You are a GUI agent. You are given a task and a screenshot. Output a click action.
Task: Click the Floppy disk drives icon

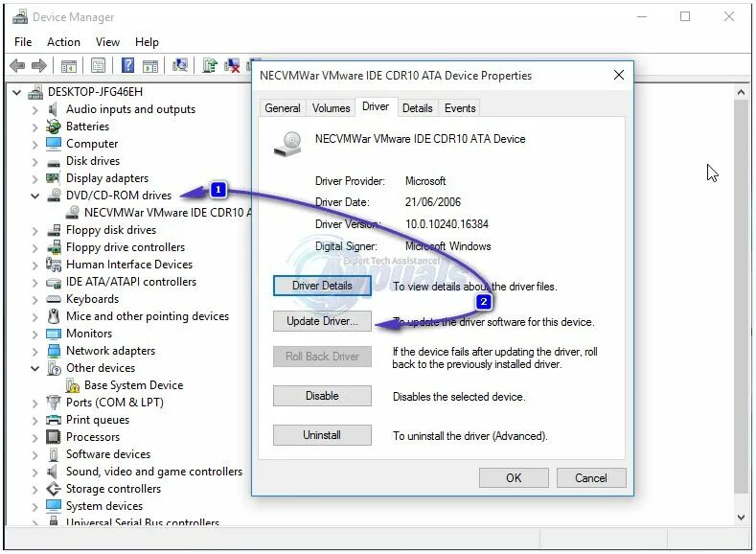coord(54,230)
